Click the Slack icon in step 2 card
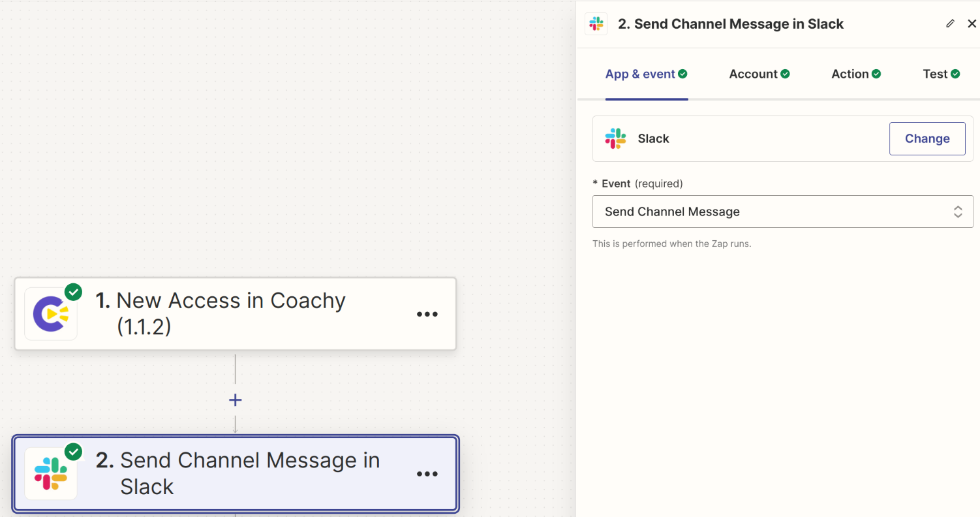 tap(51, 474)
